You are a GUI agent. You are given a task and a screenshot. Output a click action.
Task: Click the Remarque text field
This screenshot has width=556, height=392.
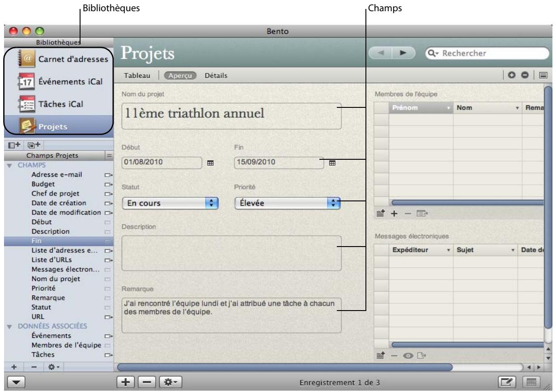point(232,315)
